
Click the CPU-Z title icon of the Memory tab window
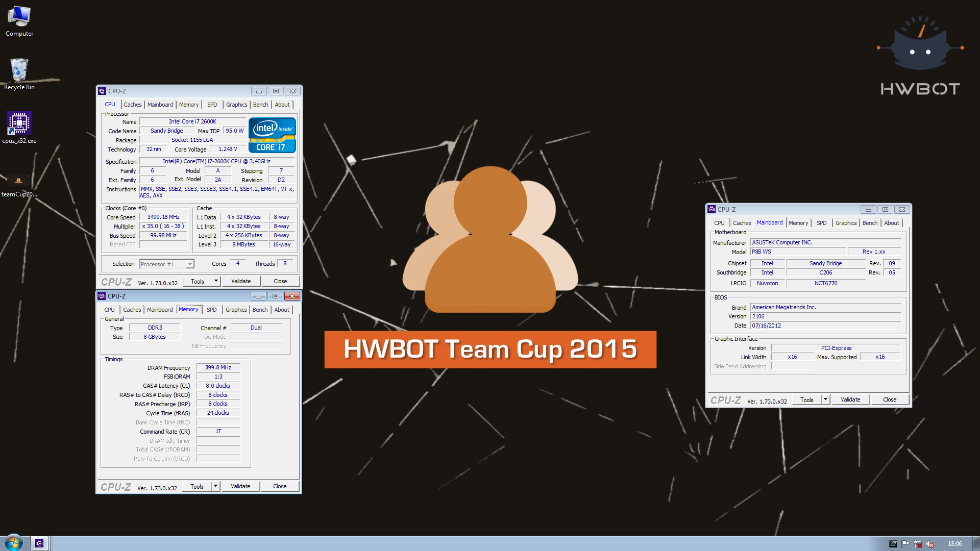tap(102, 296)
